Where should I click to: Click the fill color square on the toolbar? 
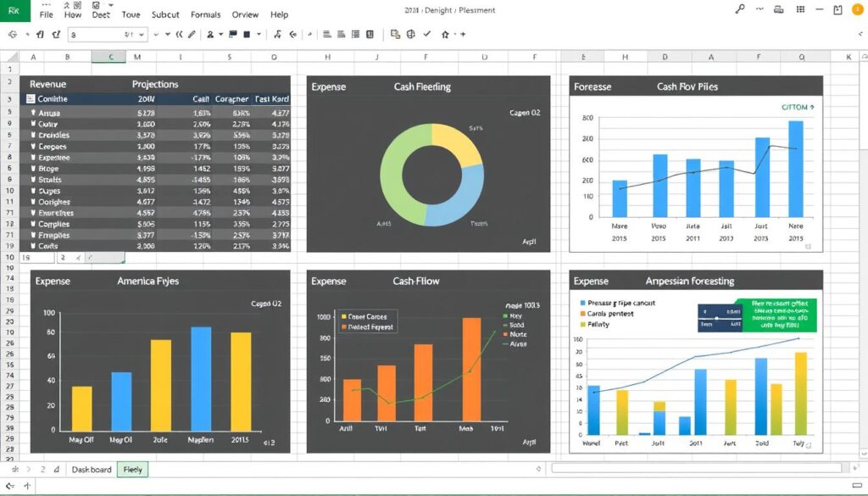tap(246, 35)
